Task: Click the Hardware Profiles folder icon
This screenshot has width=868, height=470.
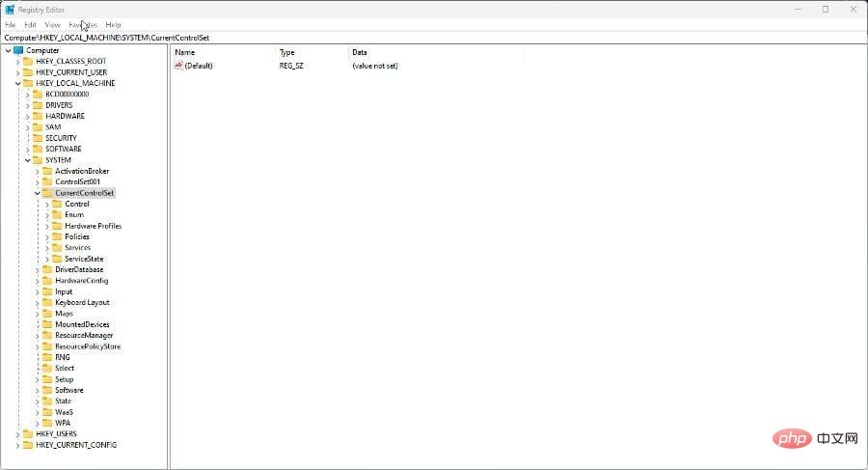Action: coord(57,226)
